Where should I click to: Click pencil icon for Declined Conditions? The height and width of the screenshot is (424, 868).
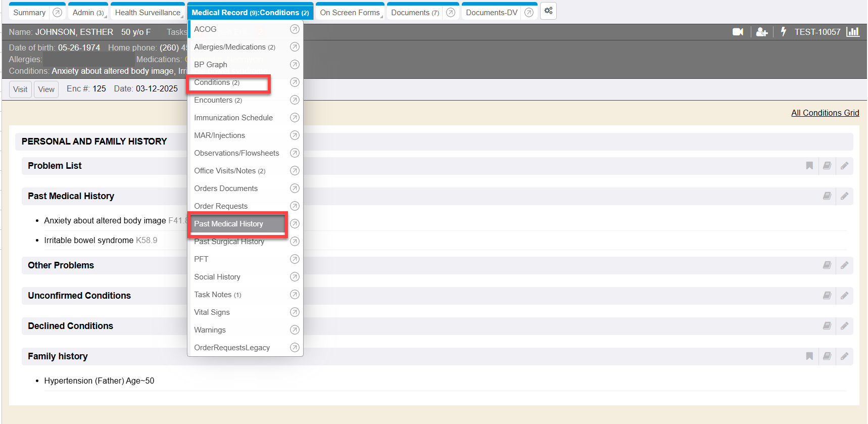tap(844, 326)
